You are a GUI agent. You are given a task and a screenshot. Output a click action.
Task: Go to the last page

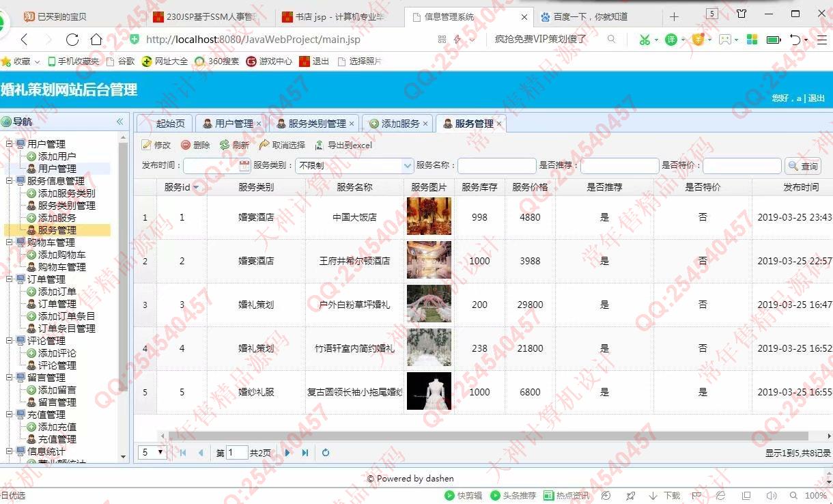point(305,452)
